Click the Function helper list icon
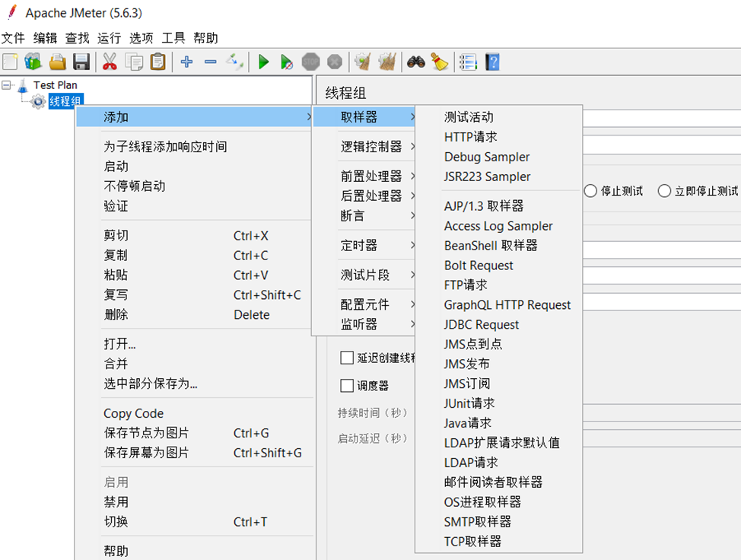 pyautogui.click(x=468, y=62)
